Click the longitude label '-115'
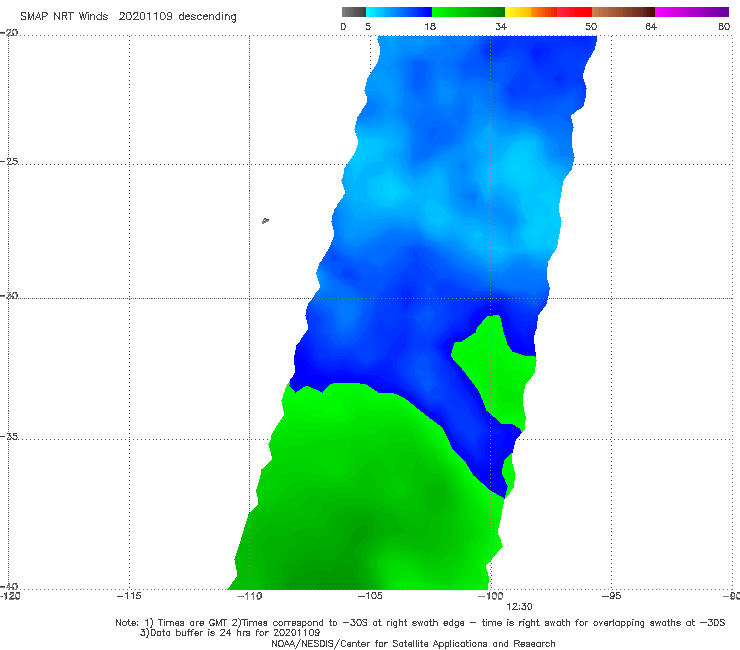Viewport: 740px width, 650px height. click(x=129, y=596)
